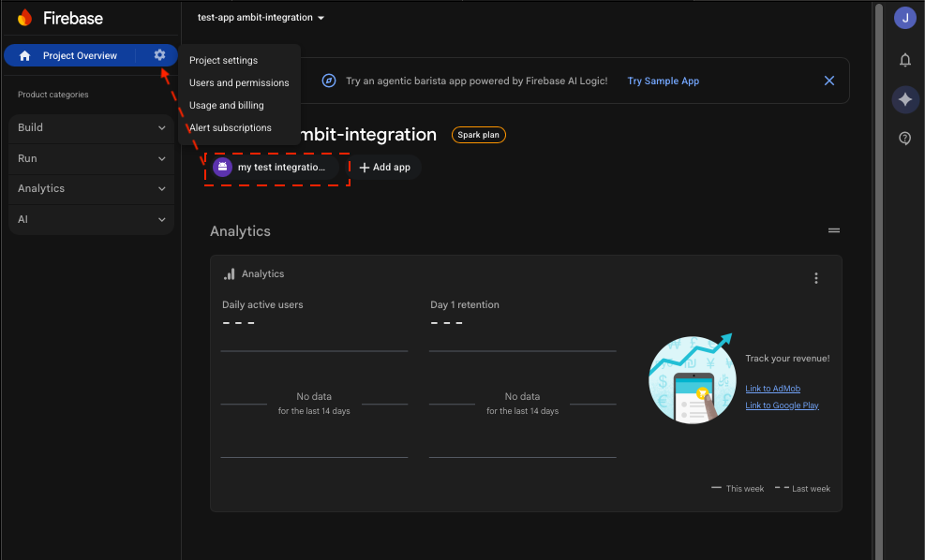Viewport: 925px width, 560px height.
Task: Select Users and permissions menu entry
Action: [239, 82]
